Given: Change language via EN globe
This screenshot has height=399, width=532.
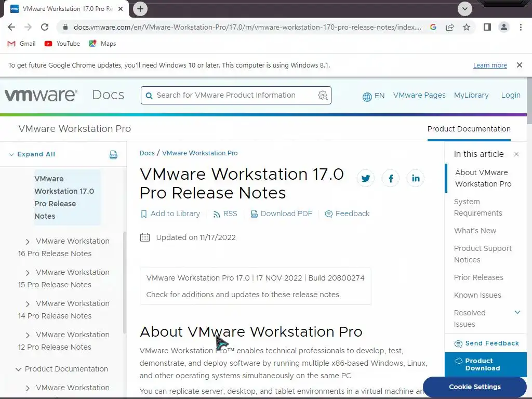Looking at the screenshot, I should (373, 96).
